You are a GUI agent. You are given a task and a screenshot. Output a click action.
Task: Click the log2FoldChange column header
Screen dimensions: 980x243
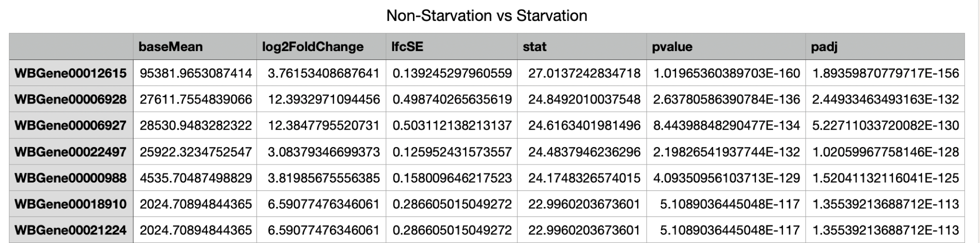[312, 47]
